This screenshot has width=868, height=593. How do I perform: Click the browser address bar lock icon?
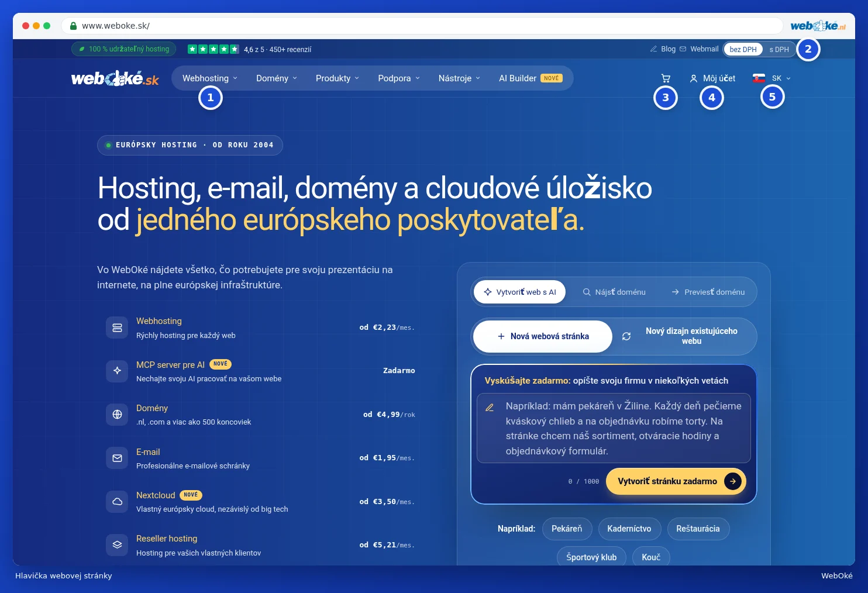tap(73, 26)
